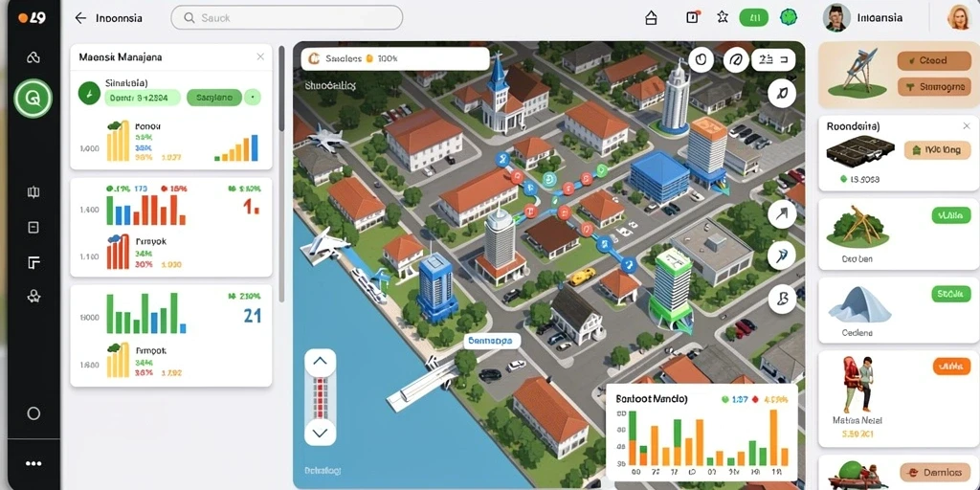
Task: Click the three-dots icon at sidebar bottom
Action: click(x=33, y=463)
